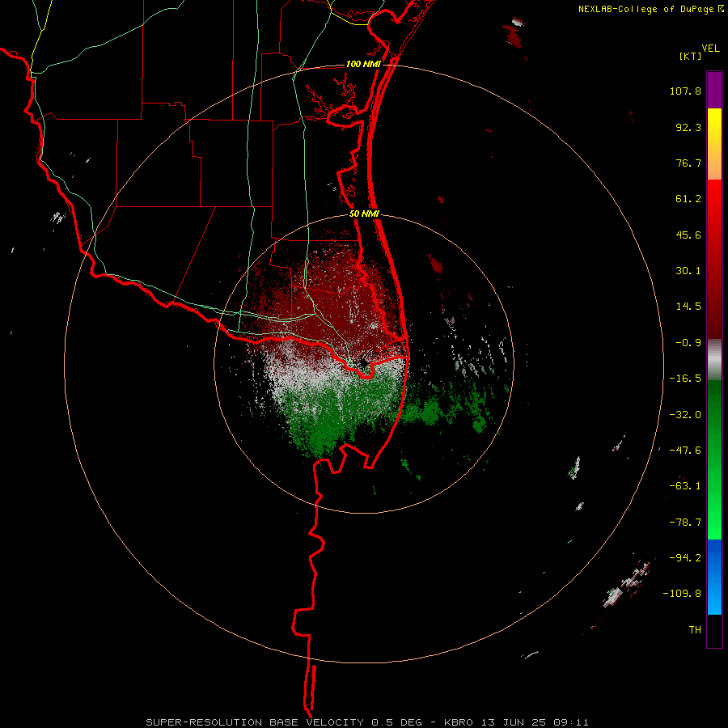Click the VEL legend title
The height and width of the screenshot is (728, 728).
click(x=710, y=49)
